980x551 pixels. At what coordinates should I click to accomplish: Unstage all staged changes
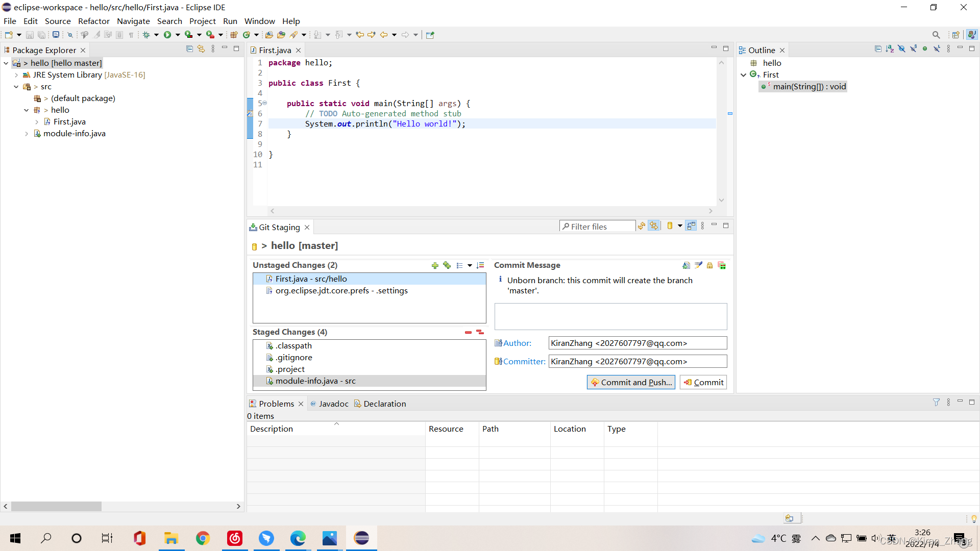click(480, 332)
